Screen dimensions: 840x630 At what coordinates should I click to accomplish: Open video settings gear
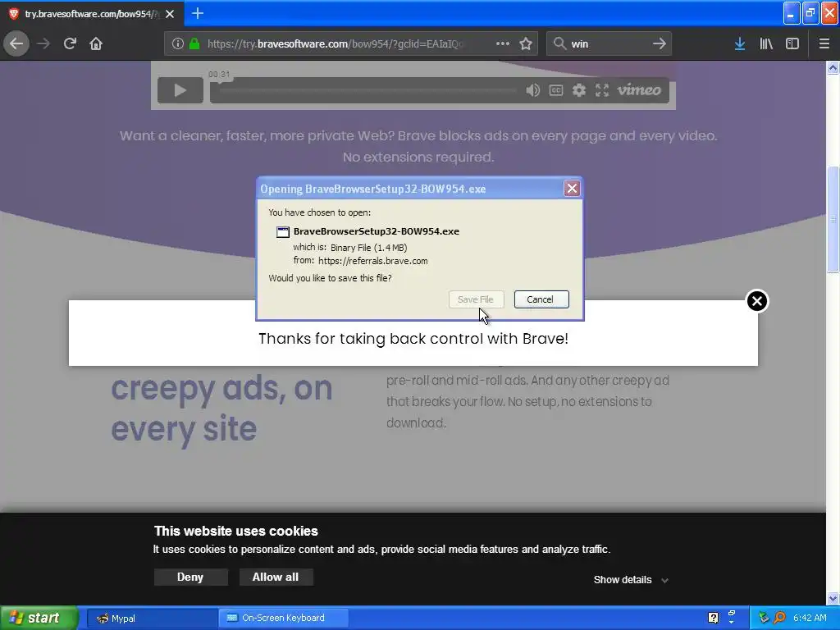579,90
